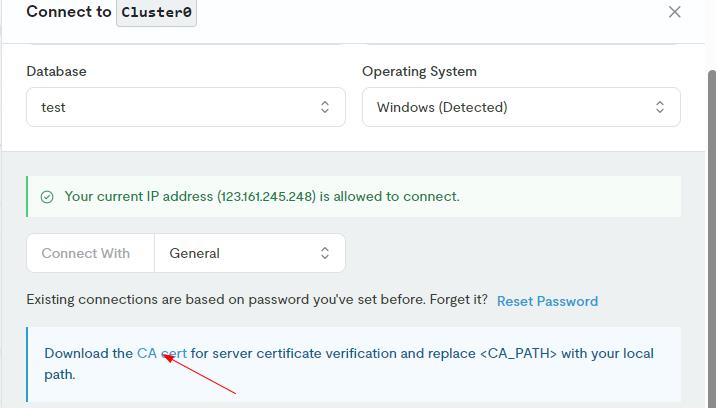Viewport: 716px width, 408px height.
Task: Click the red arrow annotation
Action: coord(200,375)
